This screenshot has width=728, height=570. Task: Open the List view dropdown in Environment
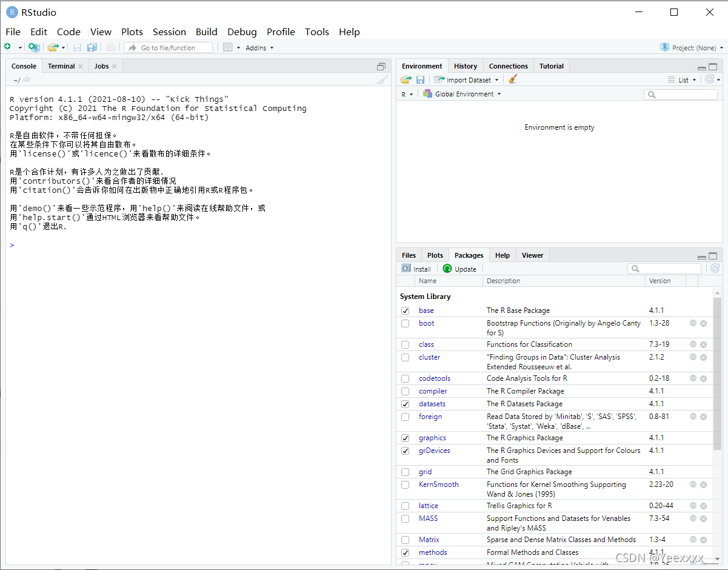point(682,80)
